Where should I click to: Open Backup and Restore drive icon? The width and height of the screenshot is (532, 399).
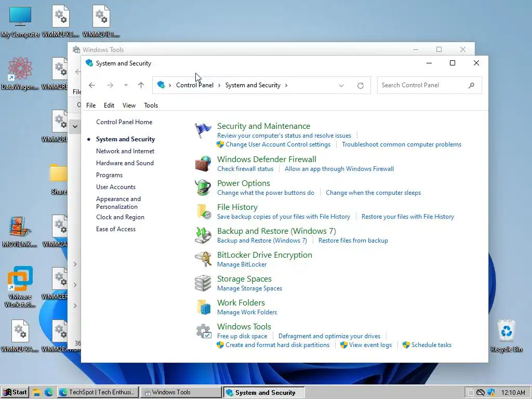tap(203, 235)
